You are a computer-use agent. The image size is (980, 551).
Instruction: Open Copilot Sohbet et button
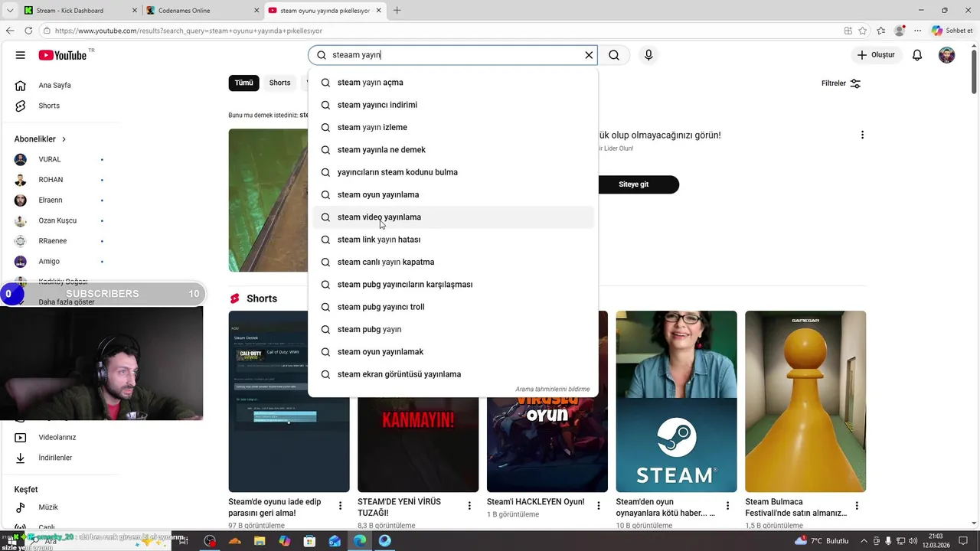pyautogui.click(x=952, y=31)
